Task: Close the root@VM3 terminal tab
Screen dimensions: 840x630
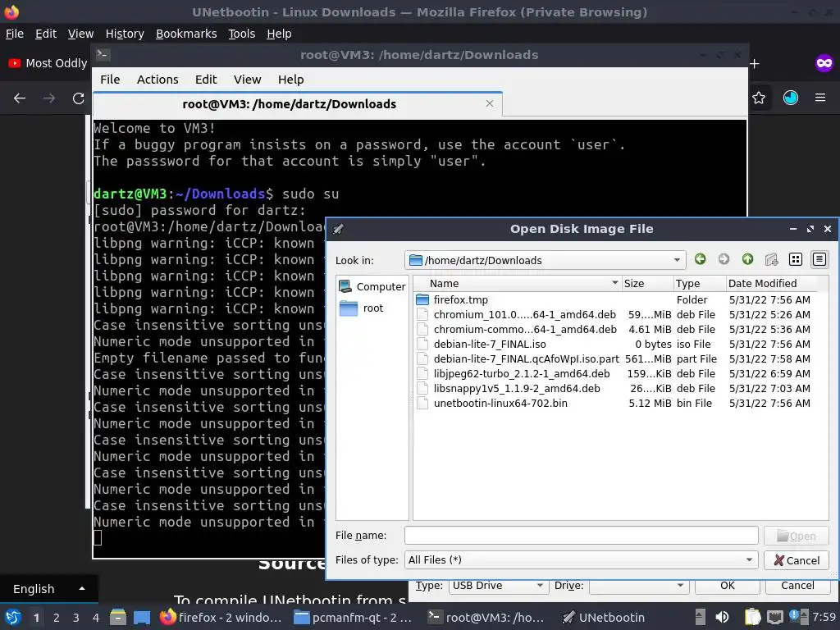Action: tap(489, 103)
